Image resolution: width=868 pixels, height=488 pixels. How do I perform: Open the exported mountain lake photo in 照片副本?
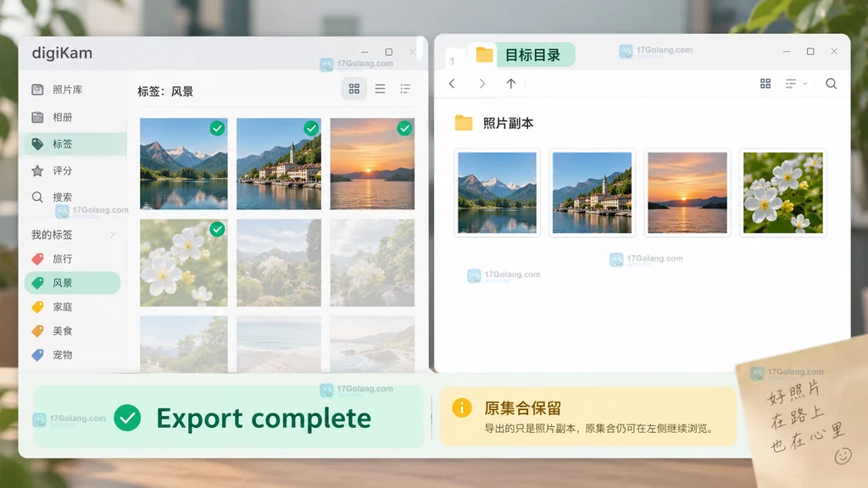(x=497, y=192)
